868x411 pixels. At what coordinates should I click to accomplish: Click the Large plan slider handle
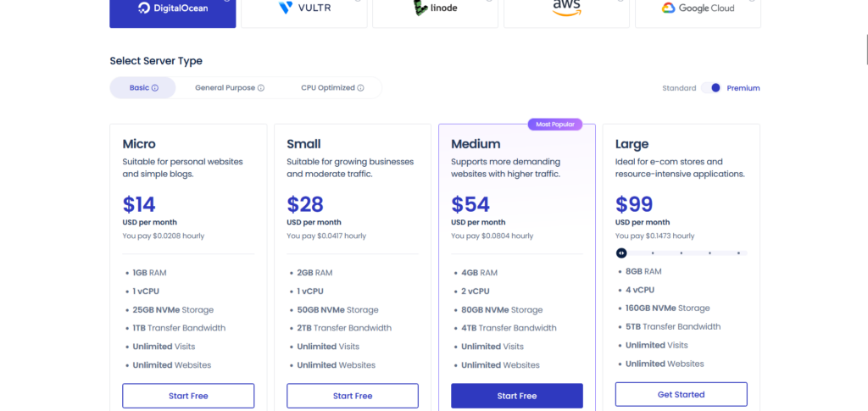click(621, 253)
